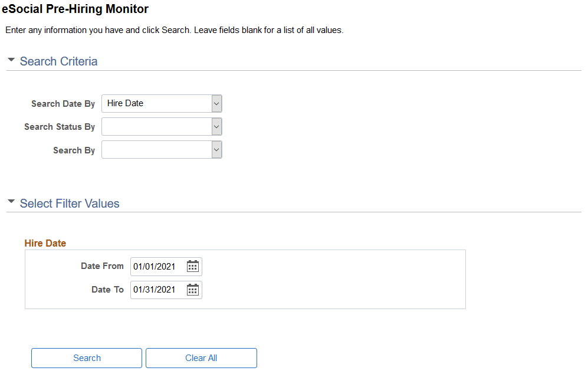Click the Select Filter Values disclosure triangle
Viewport: 588px width, 374px height.
11,201
